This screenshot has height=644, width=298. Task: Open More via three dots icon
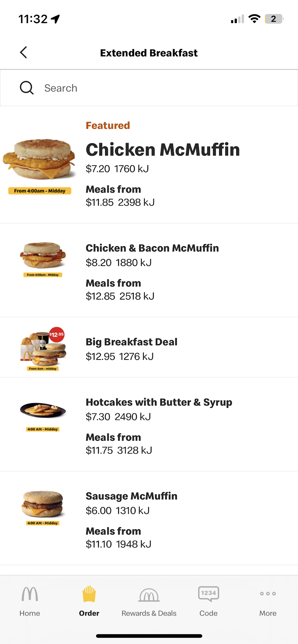coord(268,594)
